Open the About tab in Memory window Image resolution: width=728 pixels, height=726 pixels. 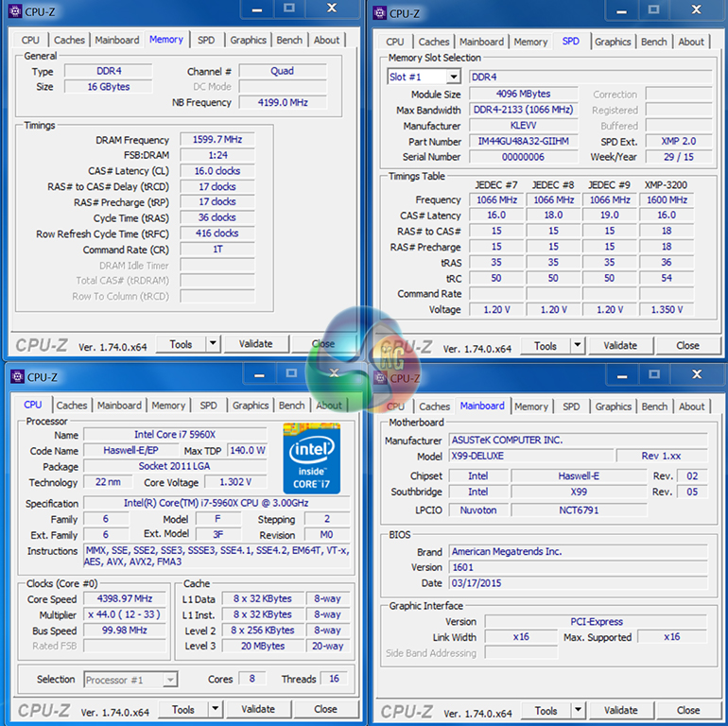click(x=326, y=41)
